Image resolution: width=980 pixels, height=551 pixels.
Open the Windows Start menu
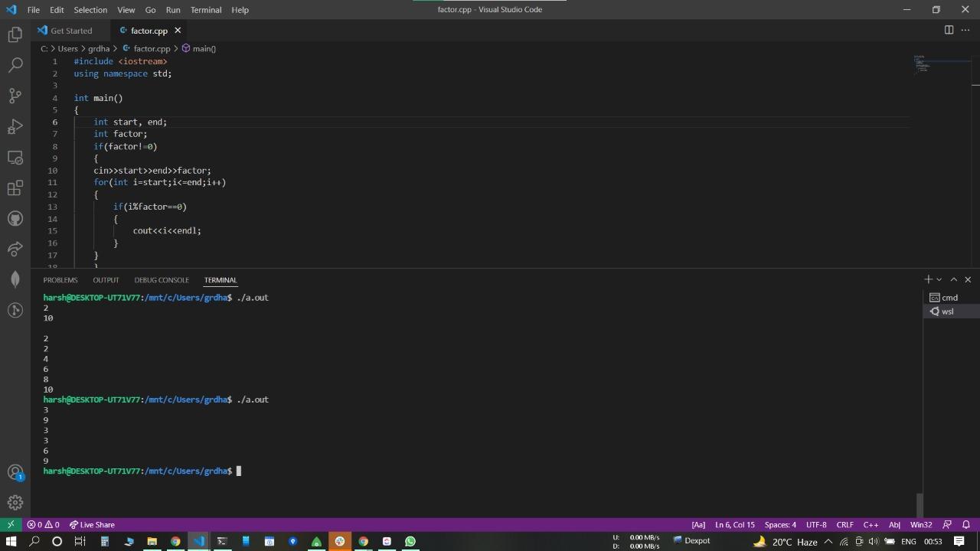pyautogui.click(x=11, y=541)
